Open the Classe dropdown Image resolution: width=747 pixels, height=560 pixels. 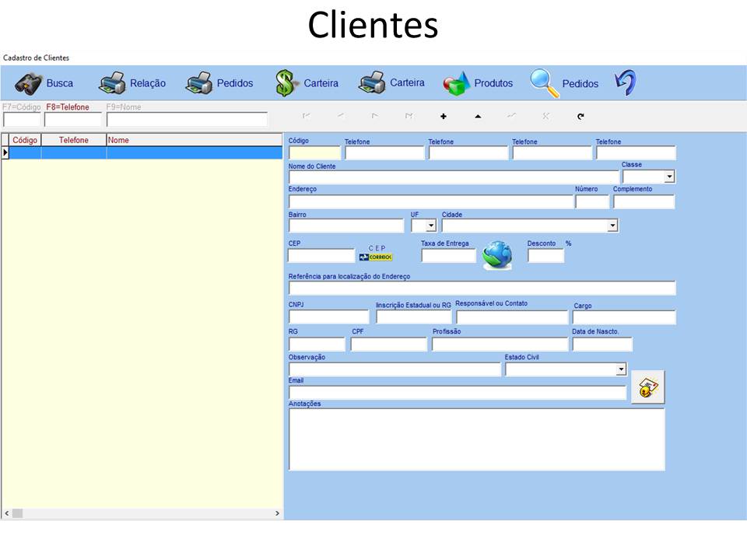[668, 177]
